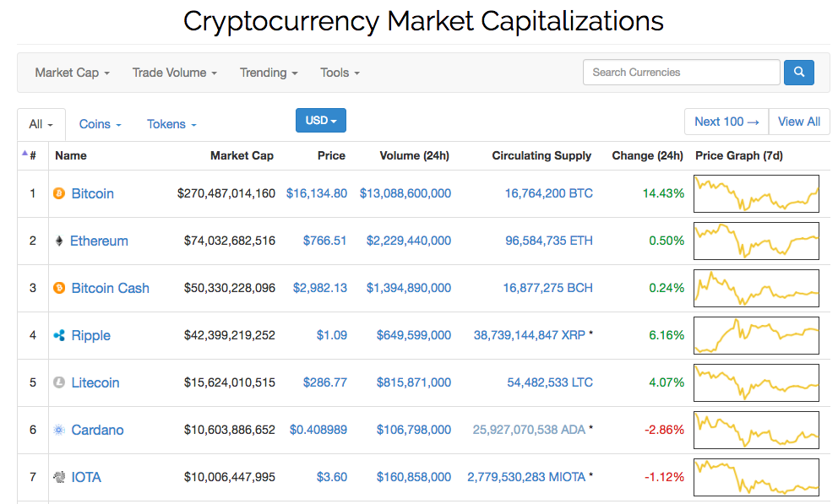838x504 pixels.
Task: Open the Cardano currency page
Action: point(97,430)
